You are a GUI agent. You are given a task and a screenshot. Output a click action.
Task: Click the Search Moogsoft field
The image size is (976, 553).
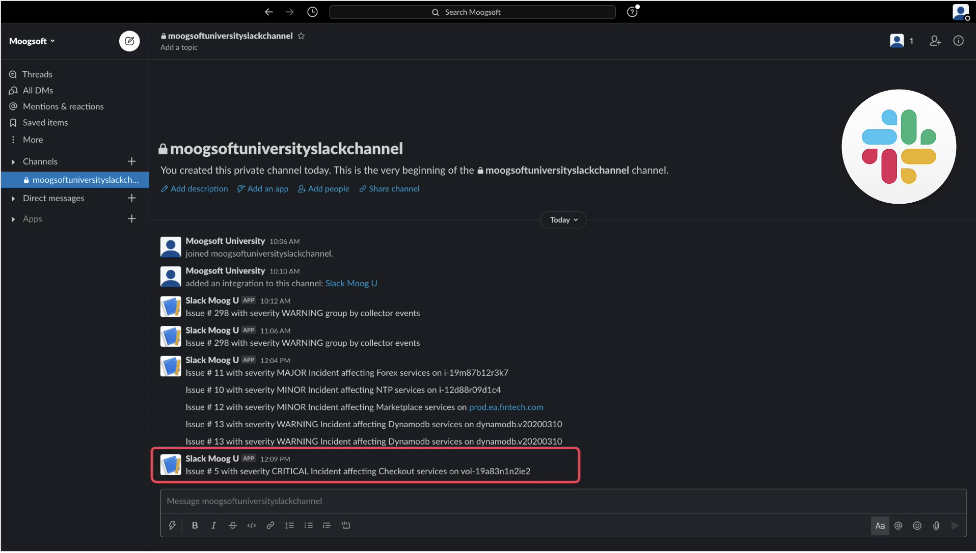[472, 12]
